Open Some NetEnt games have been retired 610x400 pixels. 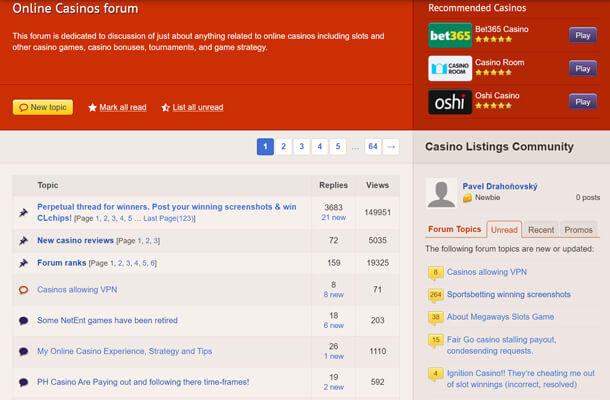point(107,321)
